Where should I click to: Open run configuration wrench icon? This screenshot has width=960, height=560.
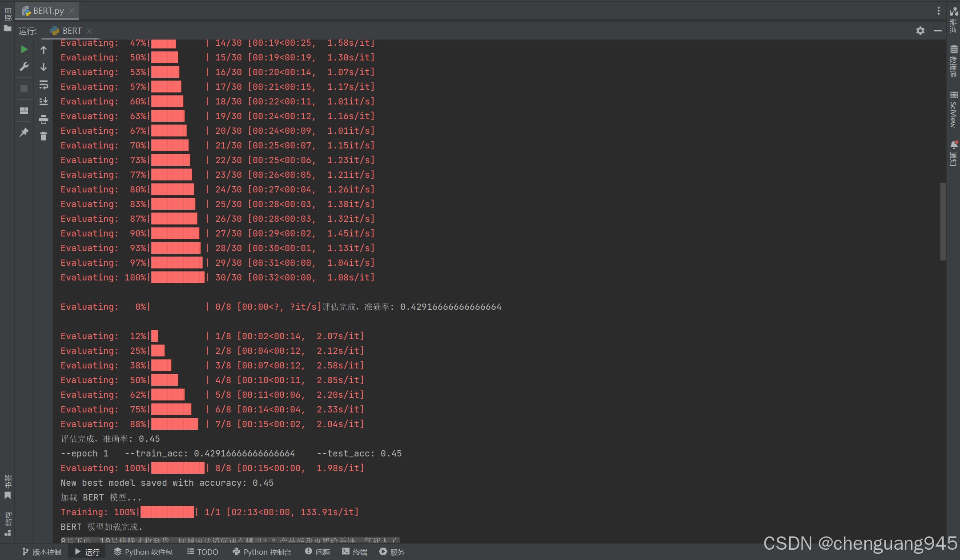pos(24,67)
